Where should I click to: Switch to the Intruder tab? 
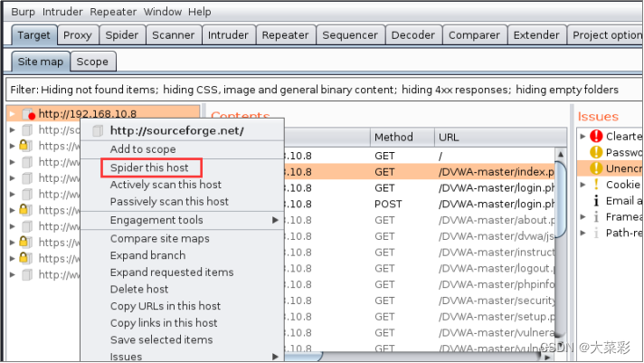coord(228,35)
